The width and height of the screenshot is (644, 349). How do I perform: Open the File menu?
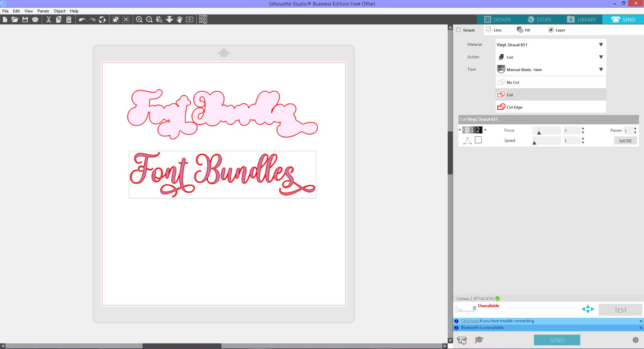pyautogui.click(x=5, y=11)
